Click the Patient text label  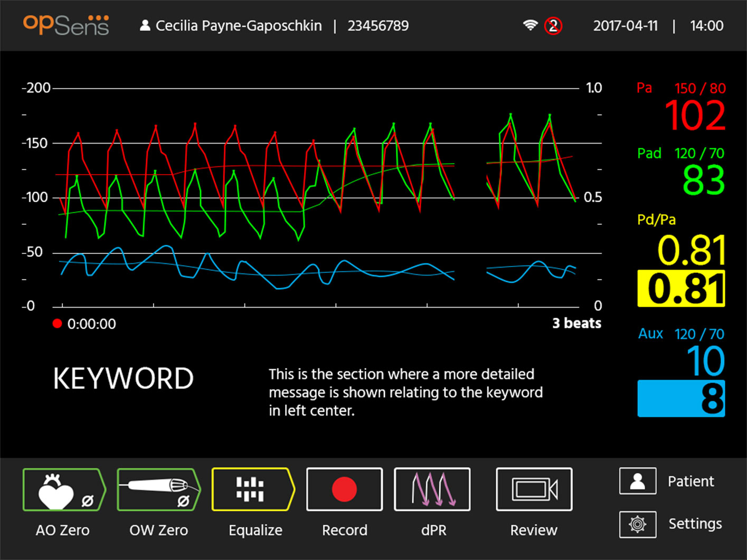pyautogui.click(x=691, y=481)
